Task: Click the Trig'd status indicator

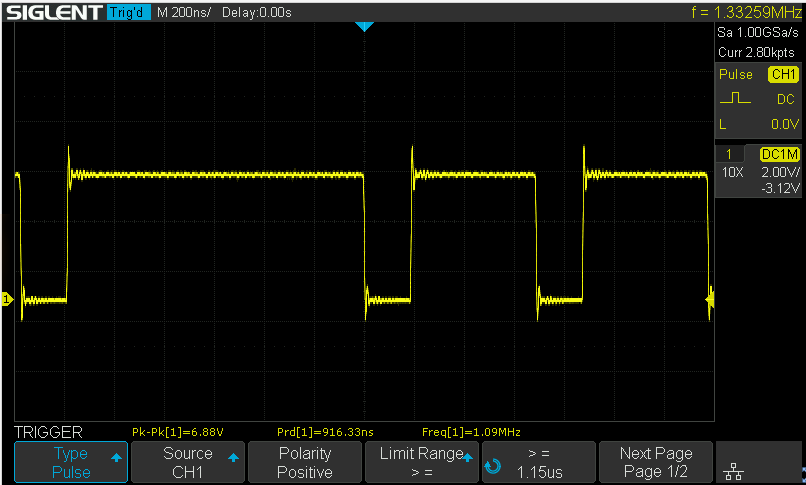Action: [x=130, y=12]
